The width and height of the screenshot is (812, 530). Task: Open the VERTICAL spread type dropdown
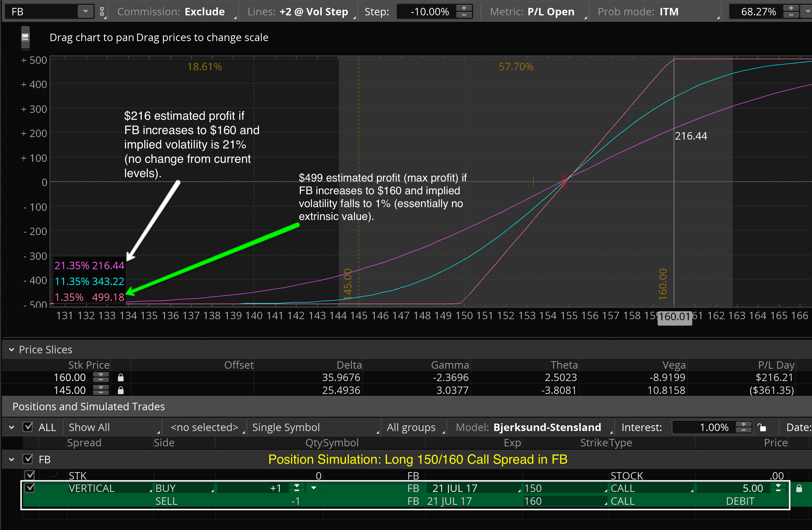click(110, 488)
